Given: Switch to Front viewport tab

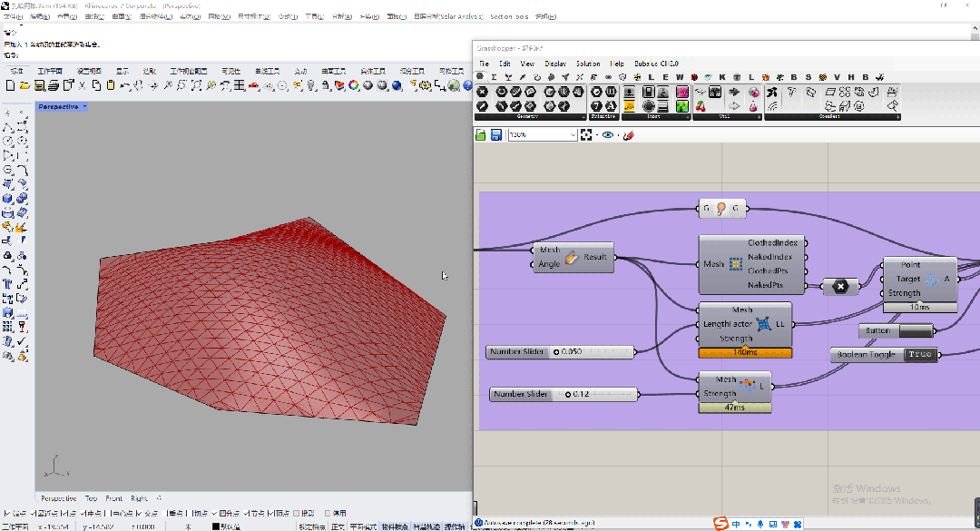Looking at the screenshot, I should pos(113,498).
